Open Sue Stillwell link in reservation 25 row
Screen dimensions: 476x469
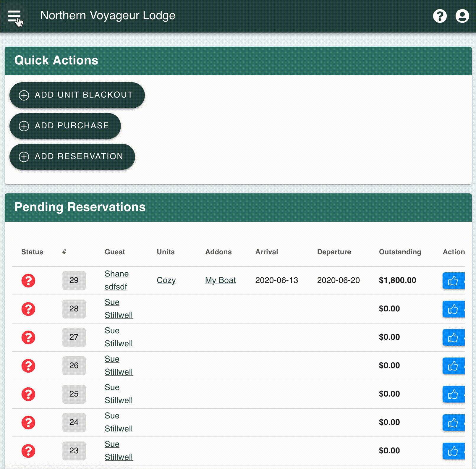[119, 394]
